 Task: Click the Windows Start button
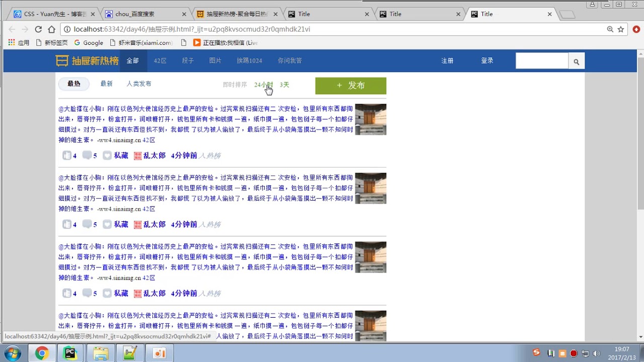[x=12, y=353]
